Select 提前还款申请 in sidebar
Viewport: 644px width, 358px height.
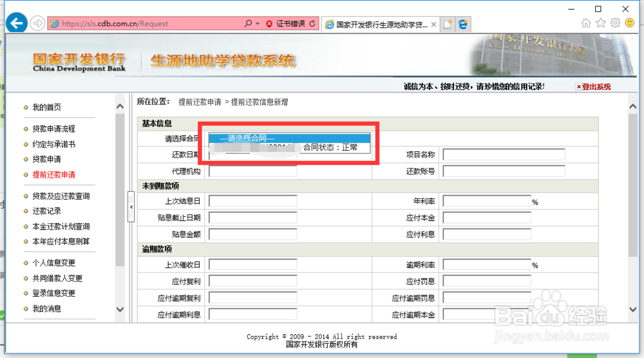point(54,175)
